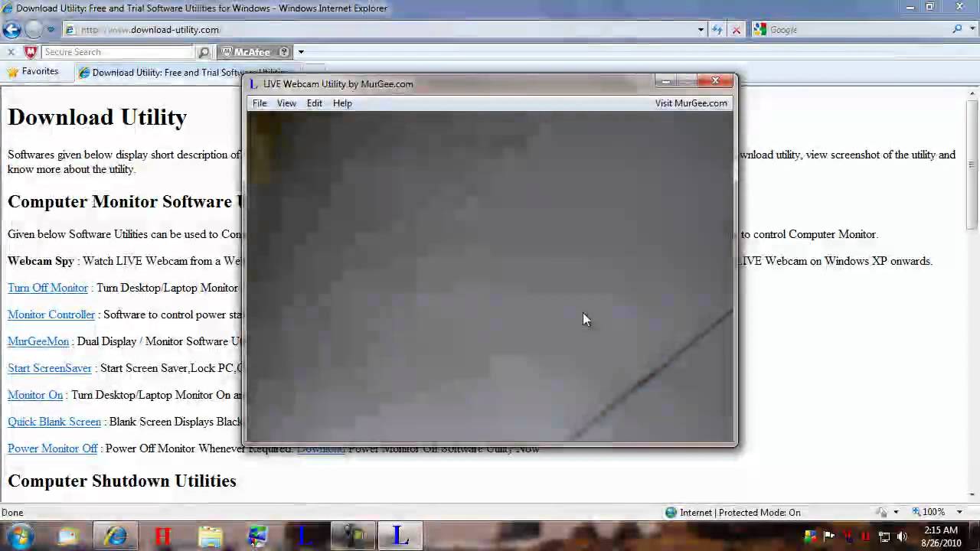Click the scrollbar up arrow

972,94
